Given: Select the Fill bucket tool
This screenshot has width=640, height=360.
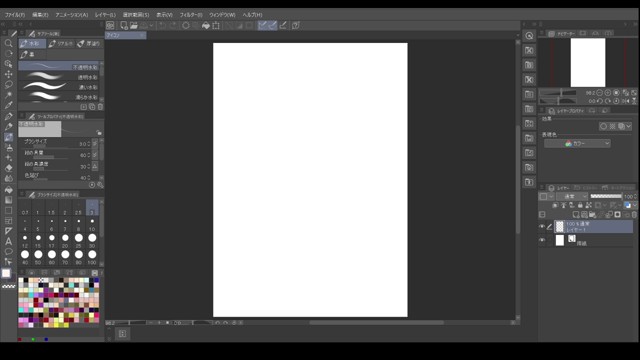Looking at the screenshot, I should click(8, 189).
